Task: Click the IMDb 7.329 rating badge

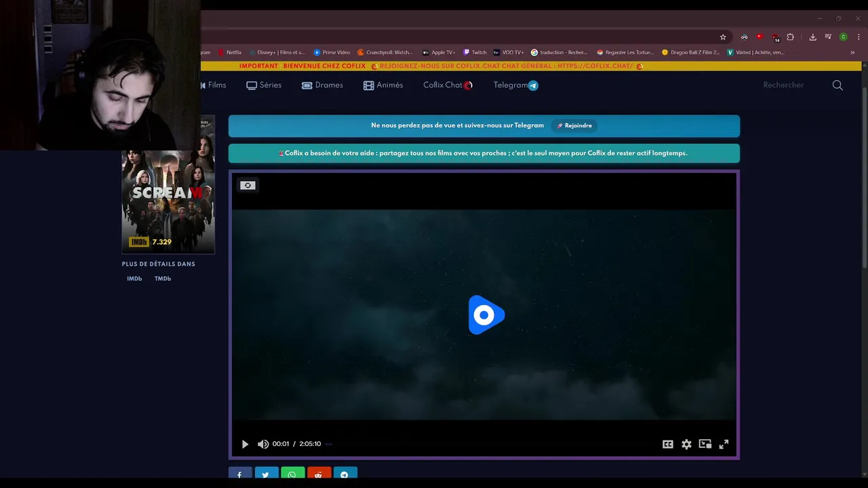Action: [151, 242]
